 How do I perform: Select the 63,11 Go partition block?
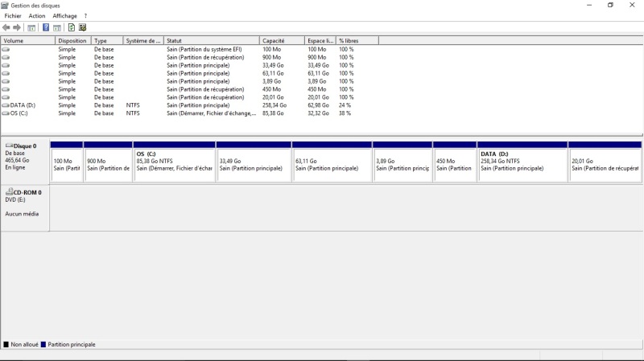(x=332, y=162)
